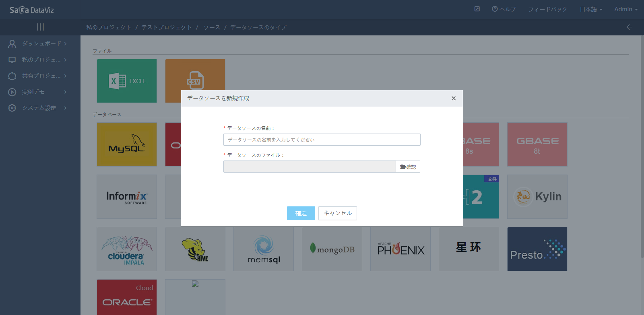This screenshot has height=315, width=644.
Task: Expand システム設定 sidebar menu
Action: [40, 108]
